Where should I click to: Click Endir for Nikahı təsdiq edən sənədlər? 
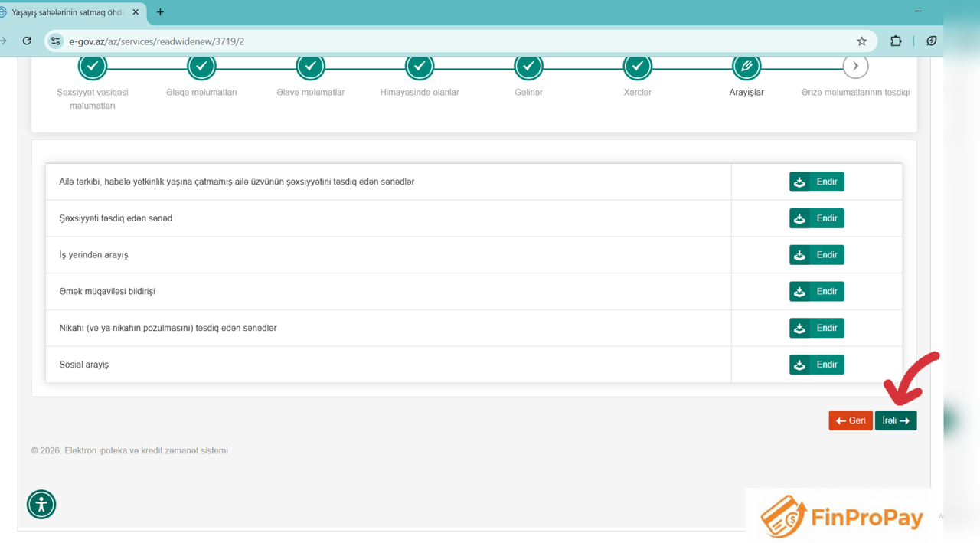pyautogui.click(x=817, y=328)
